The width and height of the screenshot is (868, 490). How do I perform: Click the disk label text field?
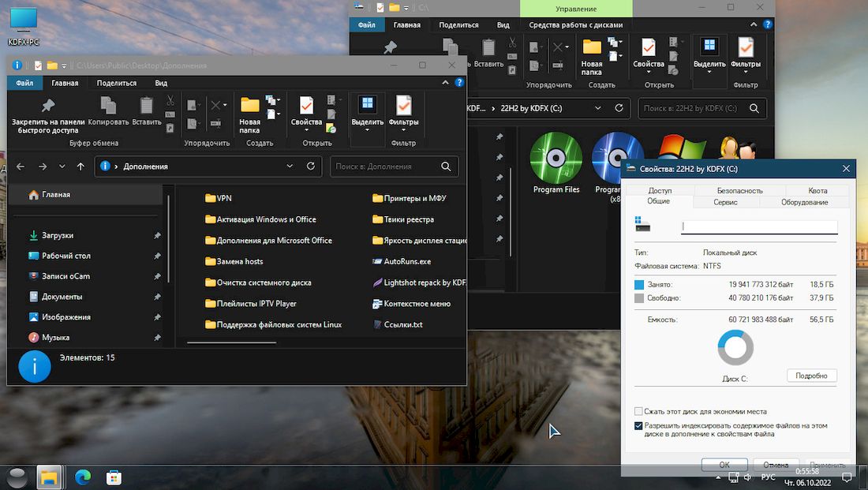759,226
